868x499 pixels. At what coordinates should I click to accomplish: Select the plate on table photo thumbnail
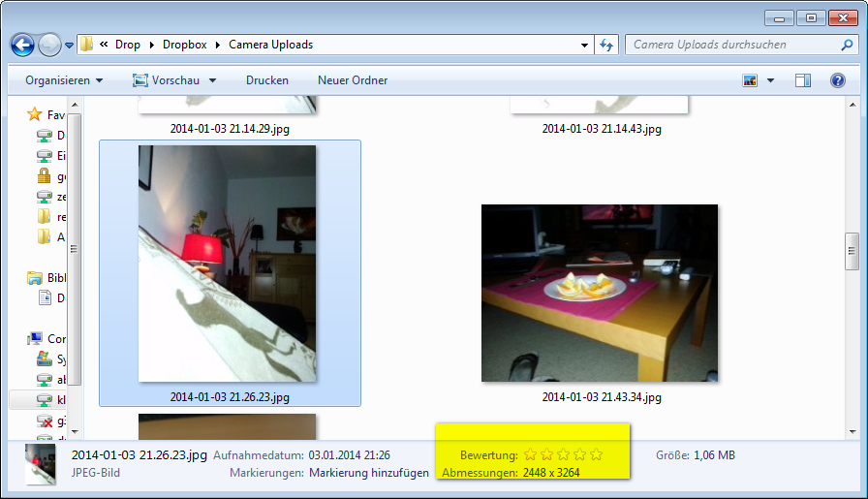600,293
